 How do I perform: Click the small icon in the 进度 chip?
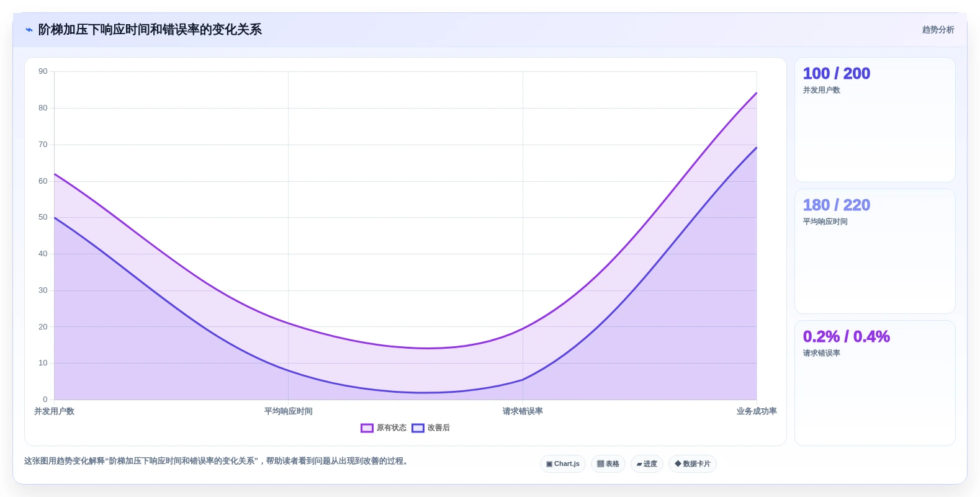click(639, 464)
